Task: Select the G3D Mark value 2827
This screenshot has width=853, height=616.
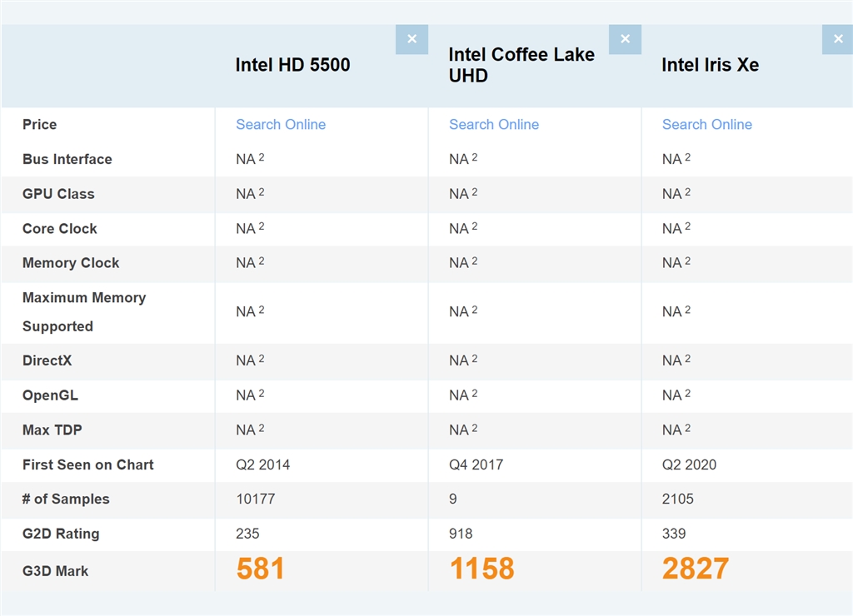Action: [696, 569]
